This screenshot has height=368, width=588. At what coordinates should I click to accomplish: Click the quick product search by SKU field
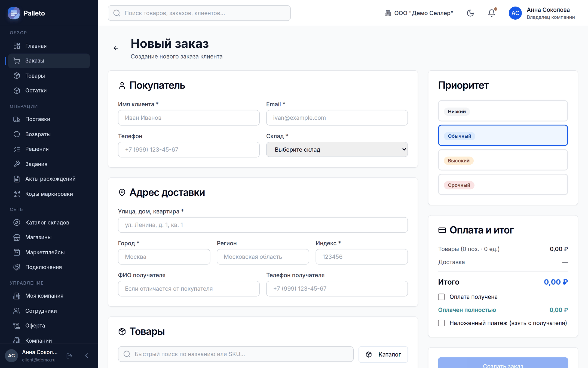click(x=235, y=354)
